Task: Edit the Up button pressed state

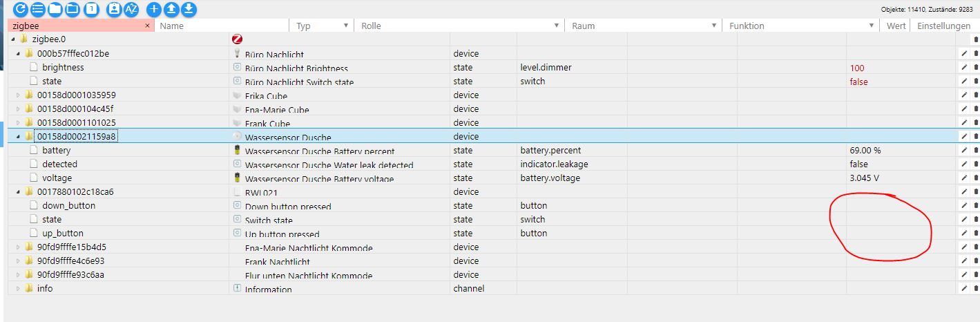Action: [964, 234]
